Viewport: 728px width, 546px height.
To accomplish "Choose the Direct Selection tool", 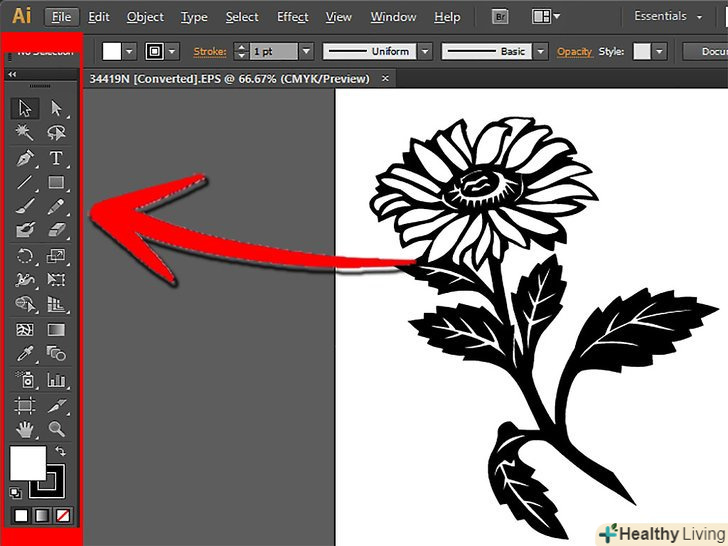I will (56, 108).
